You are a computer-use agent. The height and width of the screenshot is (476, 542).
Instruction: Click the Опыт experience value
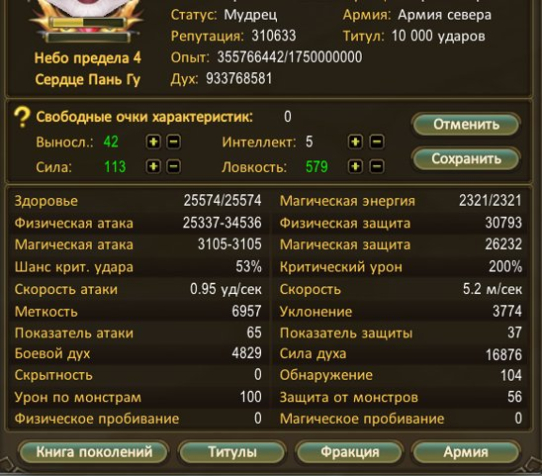(289, 57)
